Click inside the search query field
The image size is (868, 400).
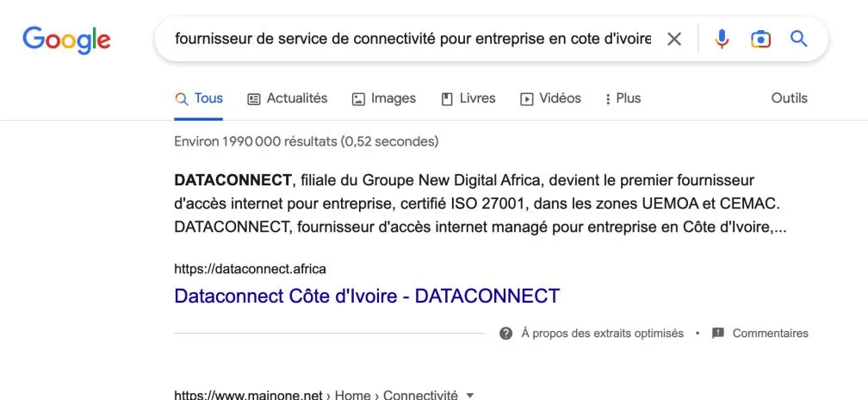pyautogui.click(x=412, y=39)
